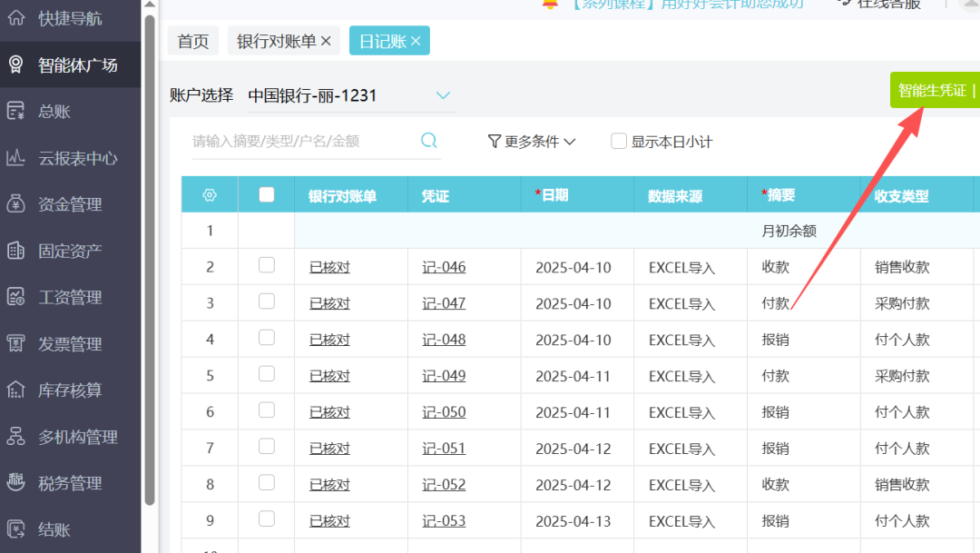Click the search magnifier icon
This screenshot has height=553, width=980.
pos(429,141)
